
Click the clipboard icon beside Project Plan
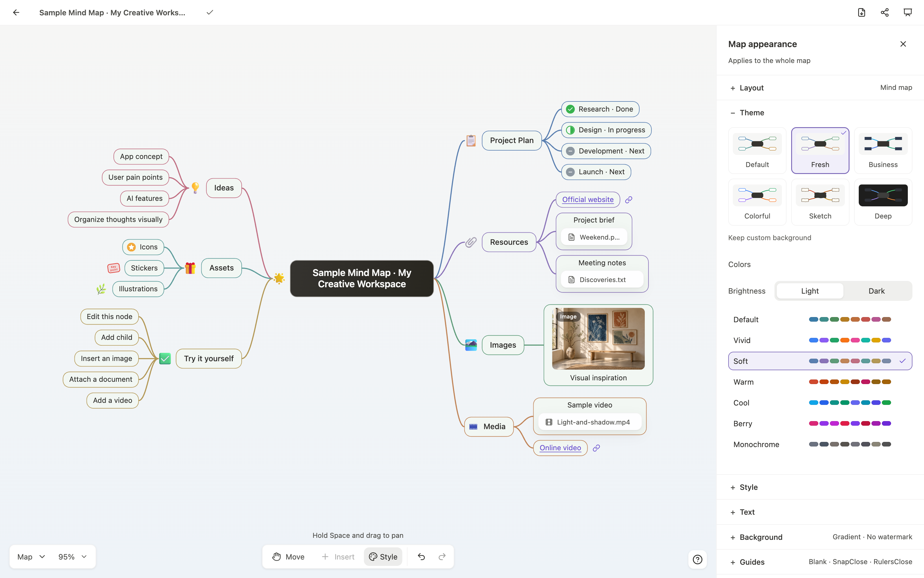click(x=471, y=140)
